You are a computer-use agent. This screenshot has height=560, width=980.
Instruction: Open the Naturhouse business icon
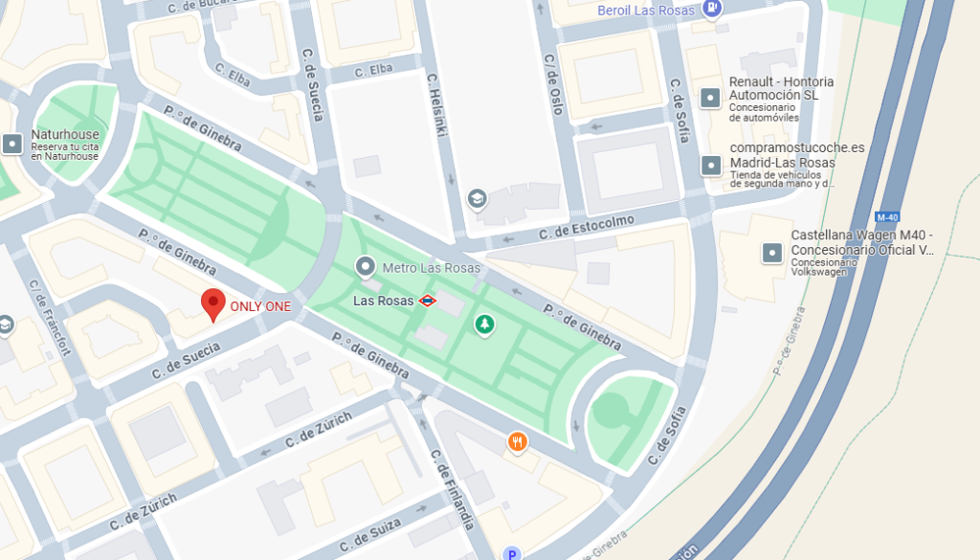[x=12, y=144]
